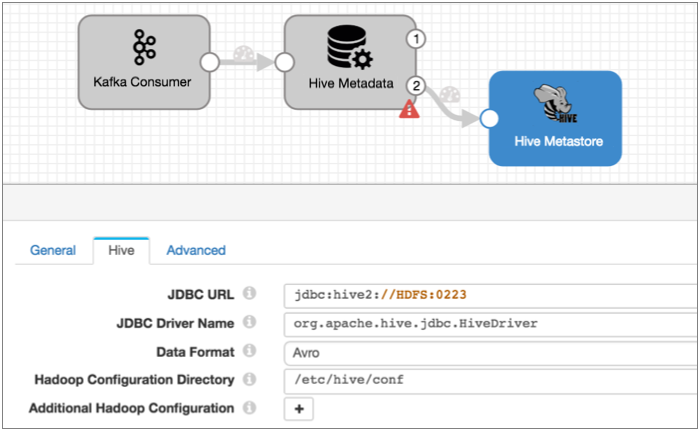Add an Additional Hadoop Configuration entry

[x=299, y=408]
